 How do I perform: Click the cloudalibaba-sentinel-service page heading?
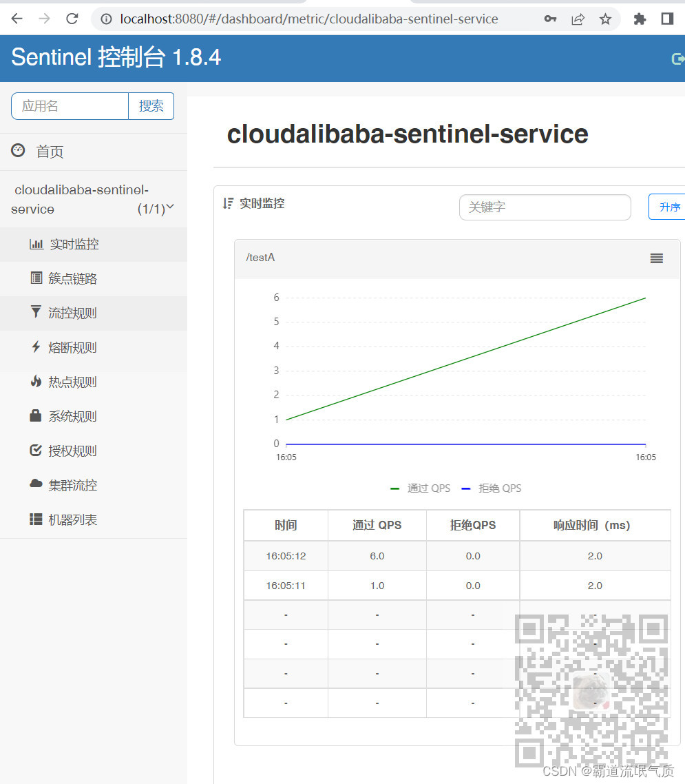pyautogui.click(x=408, y=134)
